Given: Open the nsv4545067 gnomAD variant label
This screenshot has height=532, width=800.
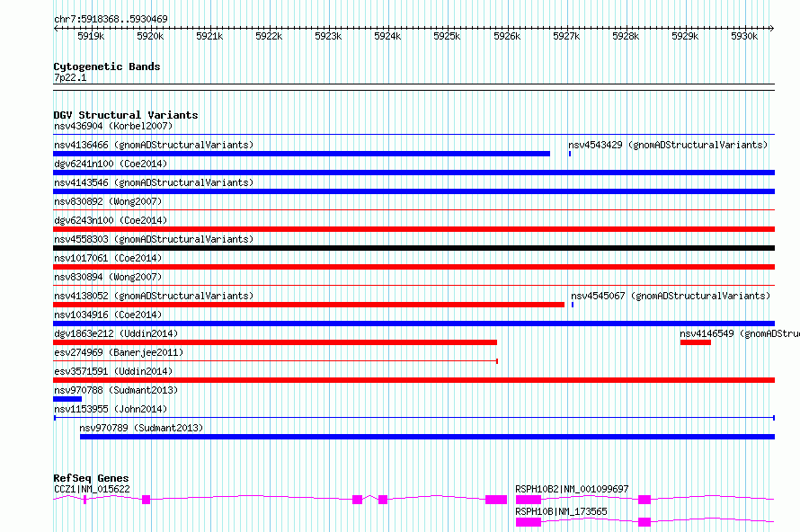Looking at the screenshot, I should (671, 296).
